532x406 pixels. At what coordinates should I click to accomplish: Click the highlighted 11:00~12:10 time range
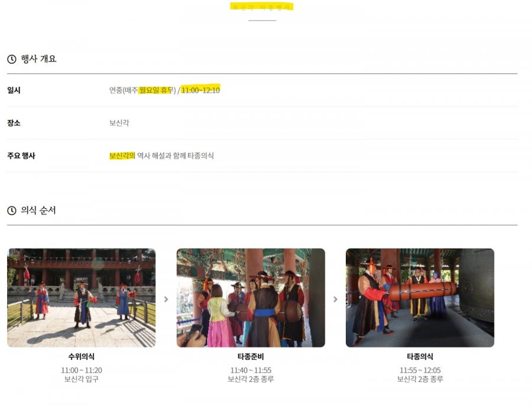tap(200, 90)
